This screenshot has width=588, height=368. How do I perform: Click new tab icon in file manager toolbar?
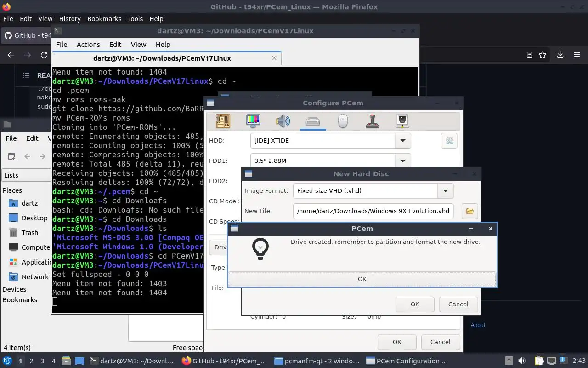pyautogui.click(x=11, y=156)
